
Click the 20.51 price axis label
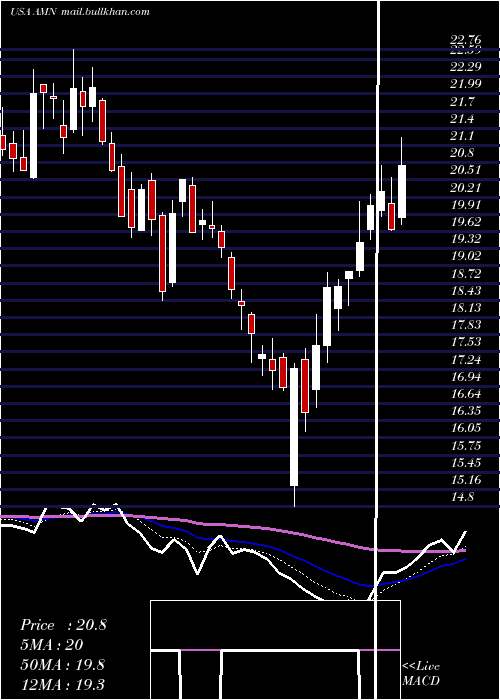point(466,170)
